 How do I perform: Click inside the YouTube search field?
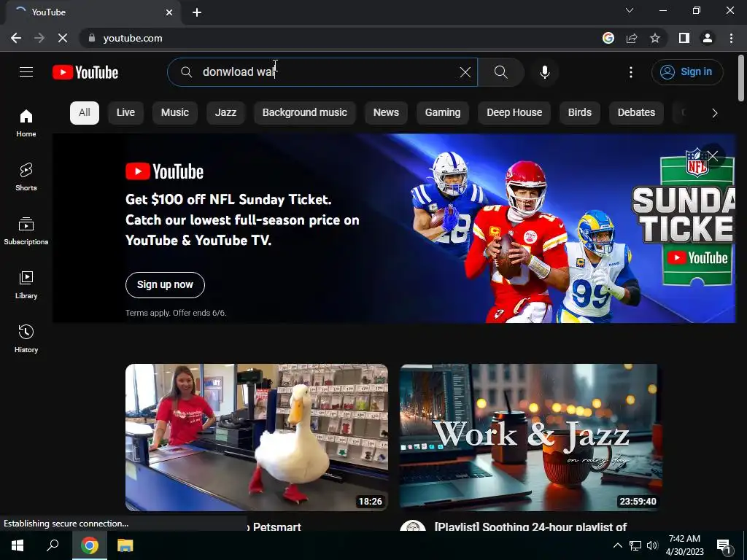click(x=322, y=72)
